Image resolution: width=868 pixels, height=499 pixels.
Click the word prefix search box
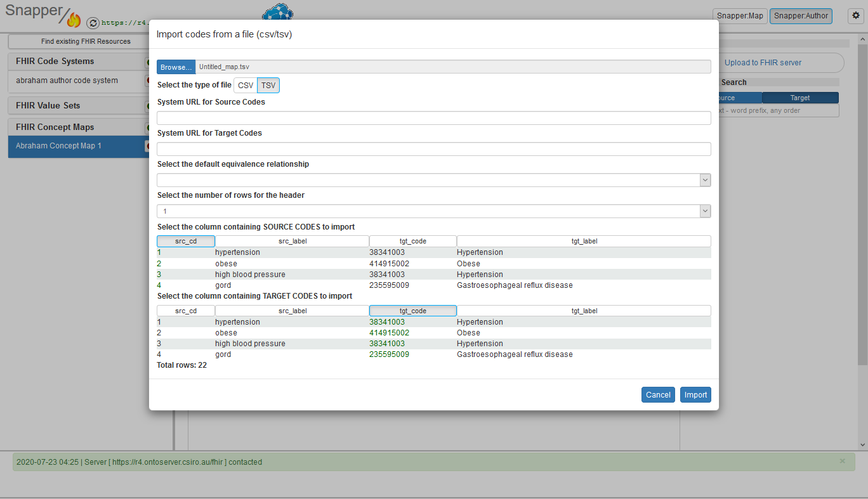coord(779,110)
